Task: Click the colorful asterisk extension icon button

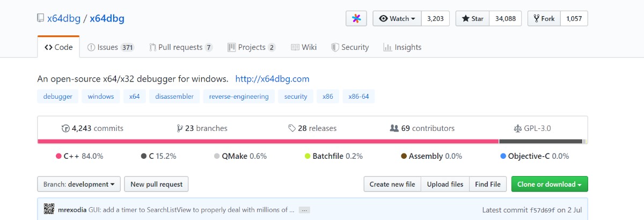Action: click(x=356, y=18)
